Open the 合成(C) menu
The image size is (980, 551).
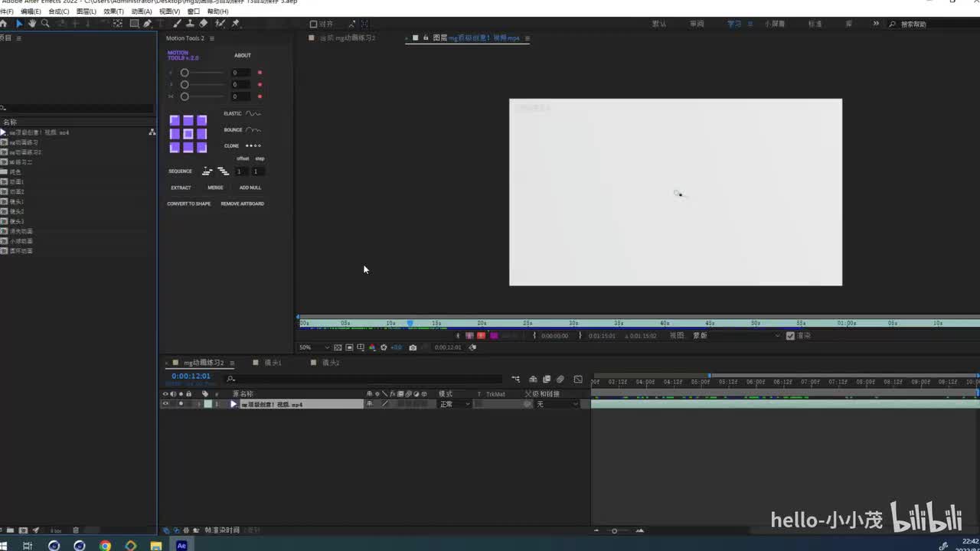click(x=59, y=11)
